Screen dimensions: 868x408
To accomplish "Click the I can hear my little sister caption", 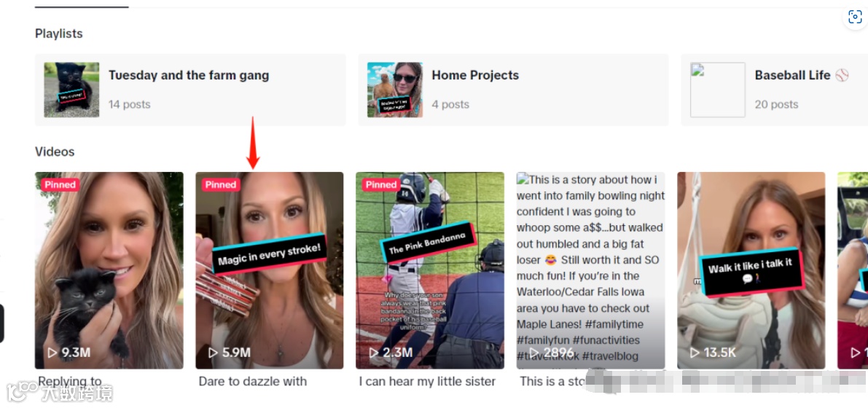I will [x=427, y=382].
